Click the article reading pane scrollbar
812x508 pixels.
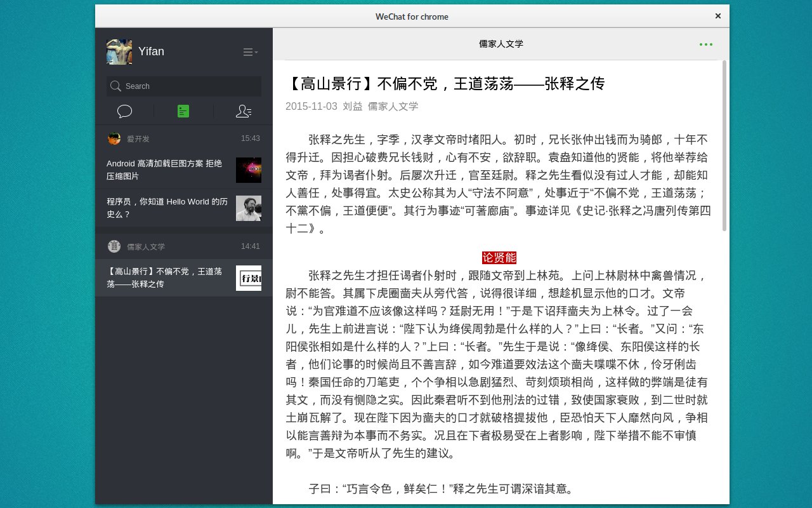pyautogui.click(x=724, y=146)
